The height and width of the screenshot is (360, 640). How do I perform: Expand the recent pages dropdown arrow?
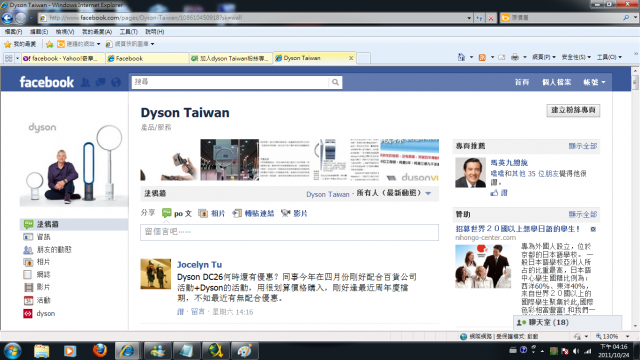click(31, 18)
